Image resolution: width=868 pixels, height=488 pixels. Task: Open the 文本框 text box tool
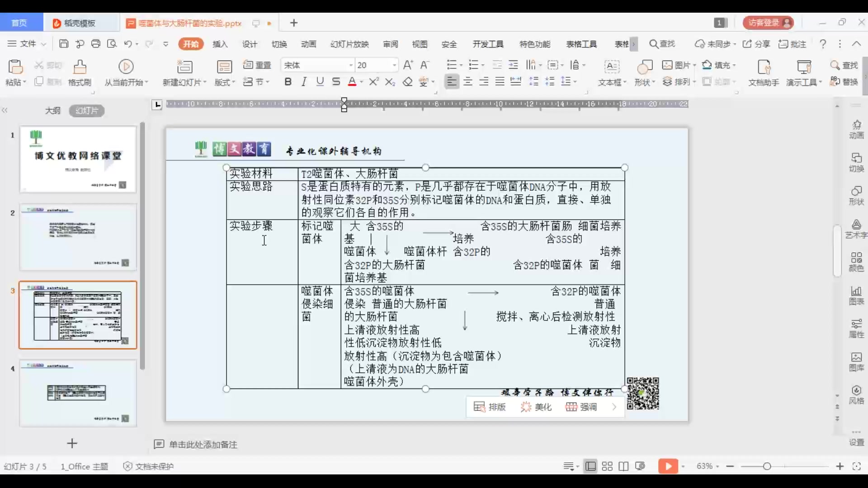click(x=612, y=73)
